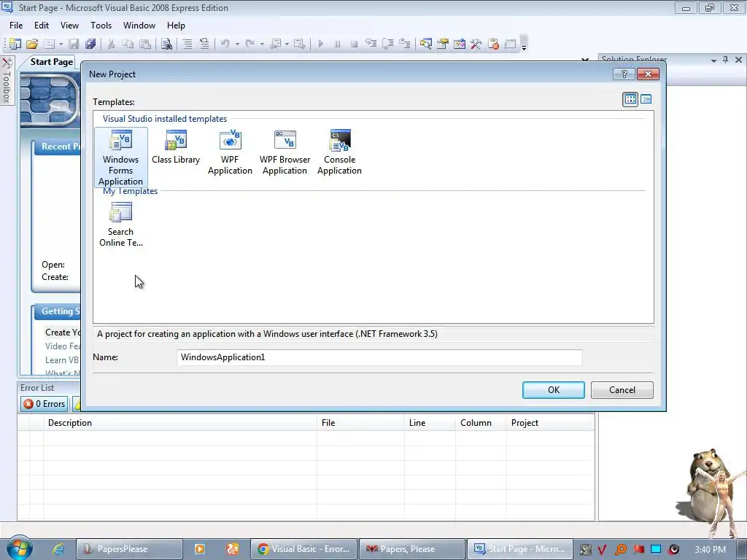Click the Break All pause icon

pyautogui.click(x=337, y=44)
